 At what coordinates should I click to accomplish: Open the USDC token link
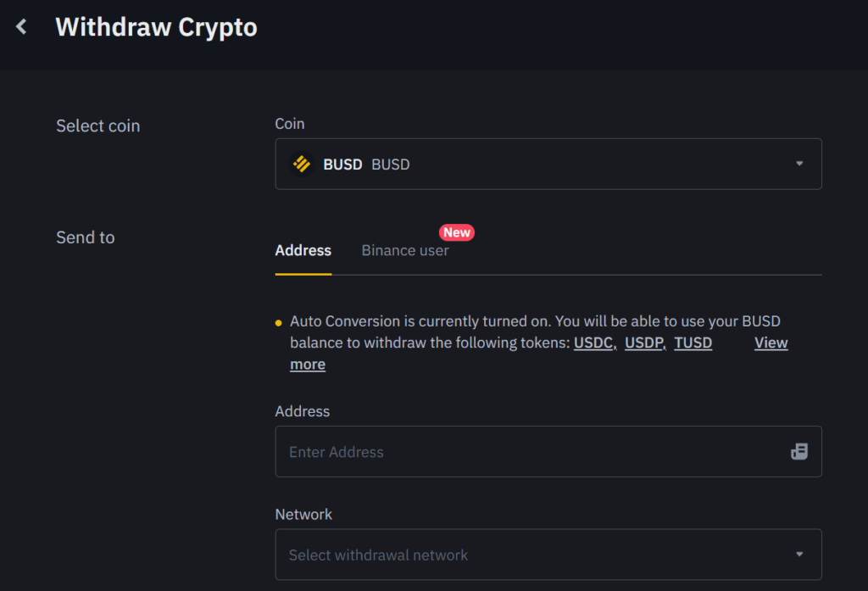pyautogui.click(x=593, y=343)
